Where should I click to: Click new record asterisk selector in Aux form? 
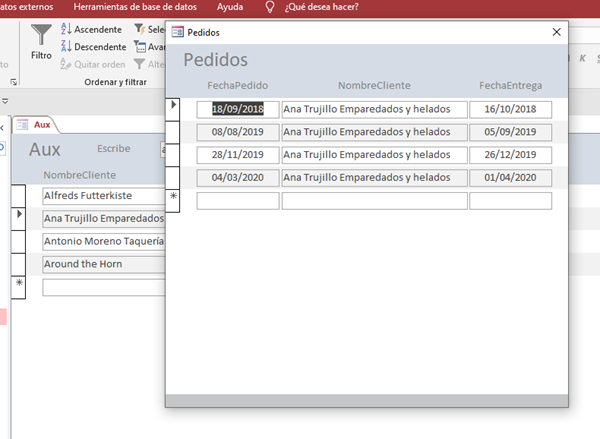pyautogui.click(x=18, y=287)
